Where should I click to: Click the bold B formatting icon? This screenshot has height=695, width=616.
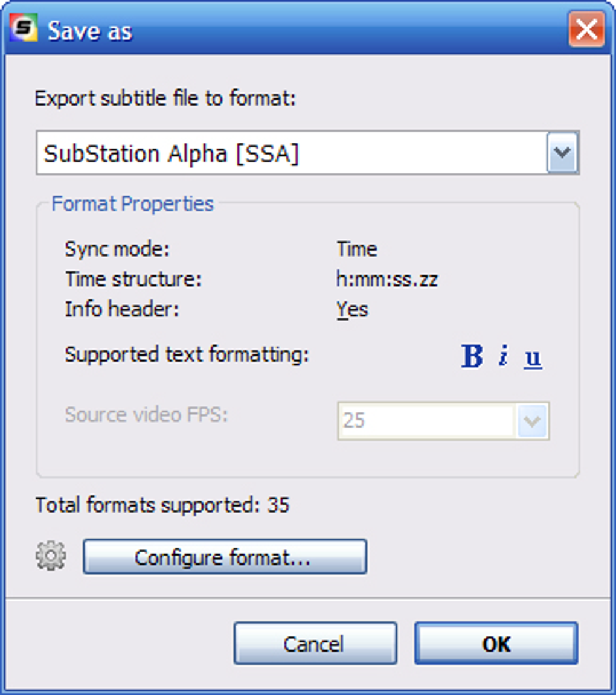472,356
